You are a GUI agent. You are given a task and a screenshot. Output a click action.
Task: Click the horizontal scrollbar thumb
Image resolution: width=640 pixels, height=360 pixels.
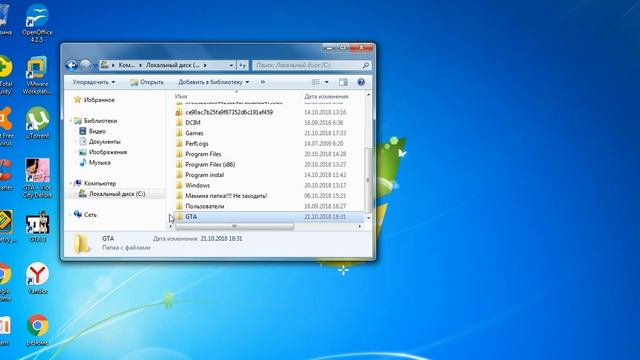[234, 226]
